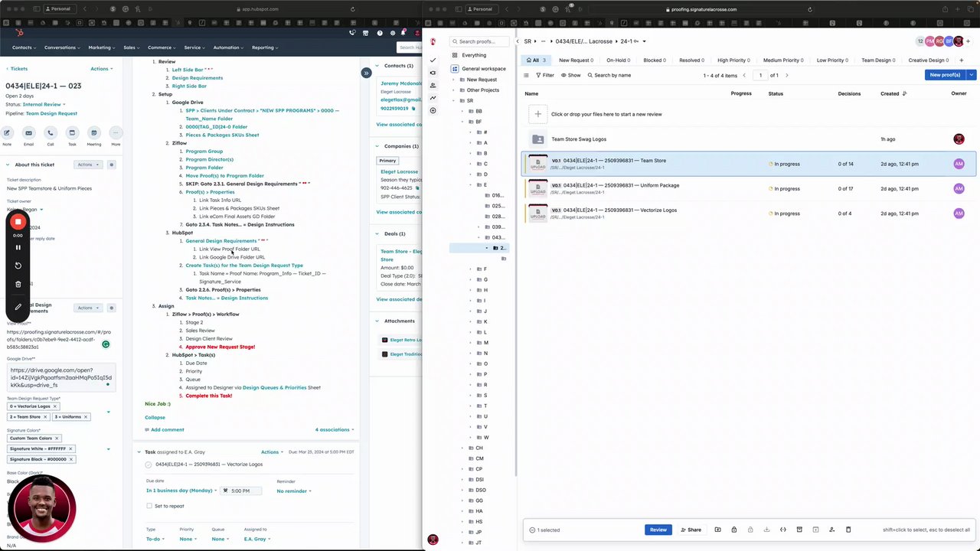Screen dimensions: 980x551
Task: Collapse the About this ticket section
Action: point(8,165)
